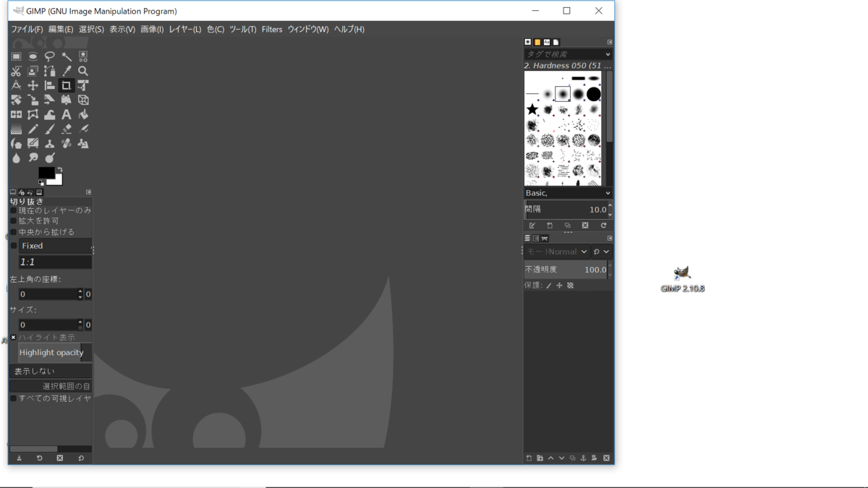Open the ファイル(F) menu
The image size is (868, 488).
27,29
